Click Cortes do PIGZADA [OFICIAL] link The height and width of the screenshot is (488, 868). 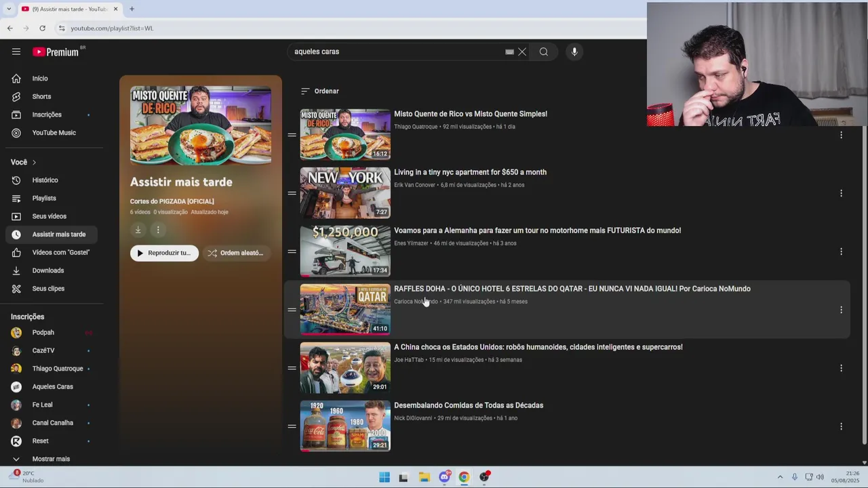(x=172, y=201)
